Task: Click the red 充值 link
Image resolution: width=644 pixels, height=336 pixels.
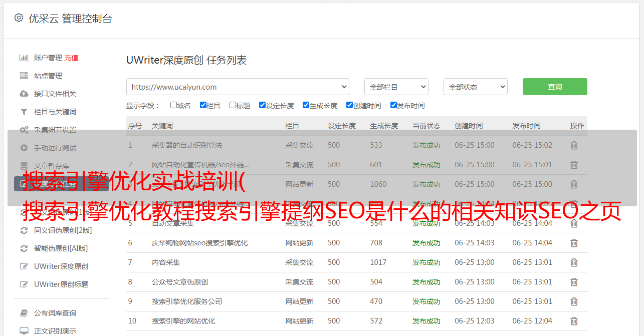Action: pos(71,58)
